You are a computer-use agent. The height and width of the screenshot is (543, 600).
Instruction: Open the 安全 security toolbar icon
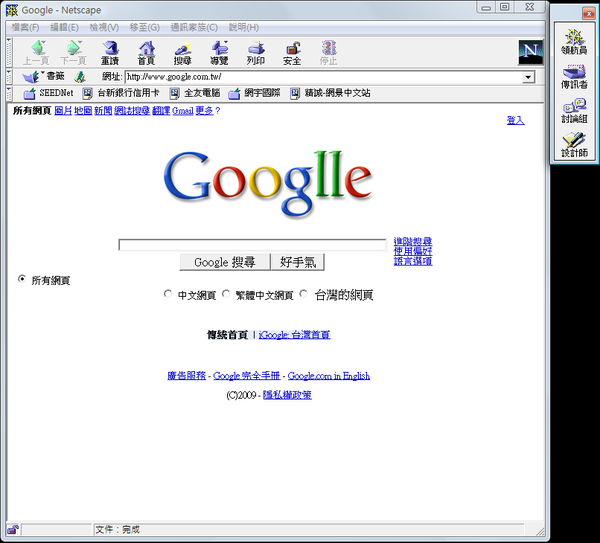(292, 52)
